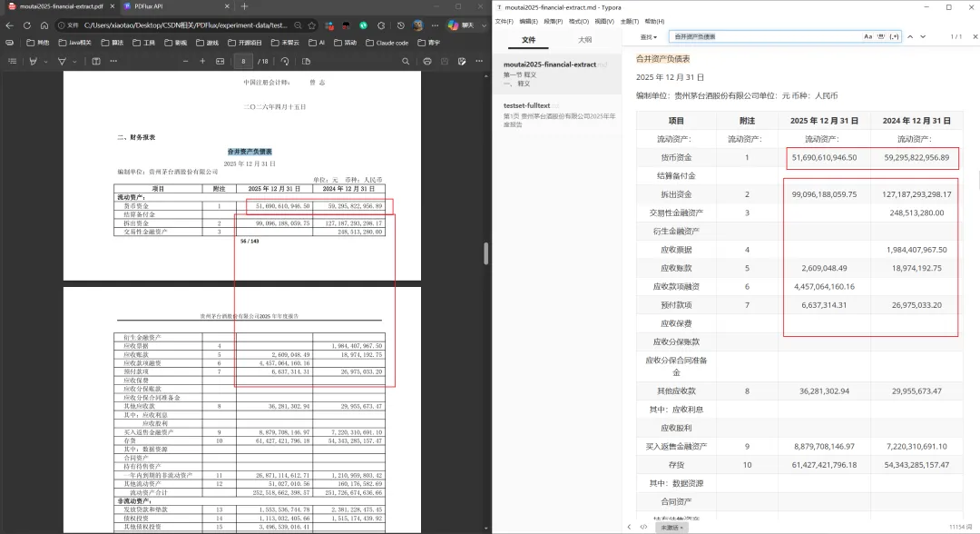Screen dimensions: 980x534
Task: Toggle case-sensitive Aa search option
Action: point(868,37)
